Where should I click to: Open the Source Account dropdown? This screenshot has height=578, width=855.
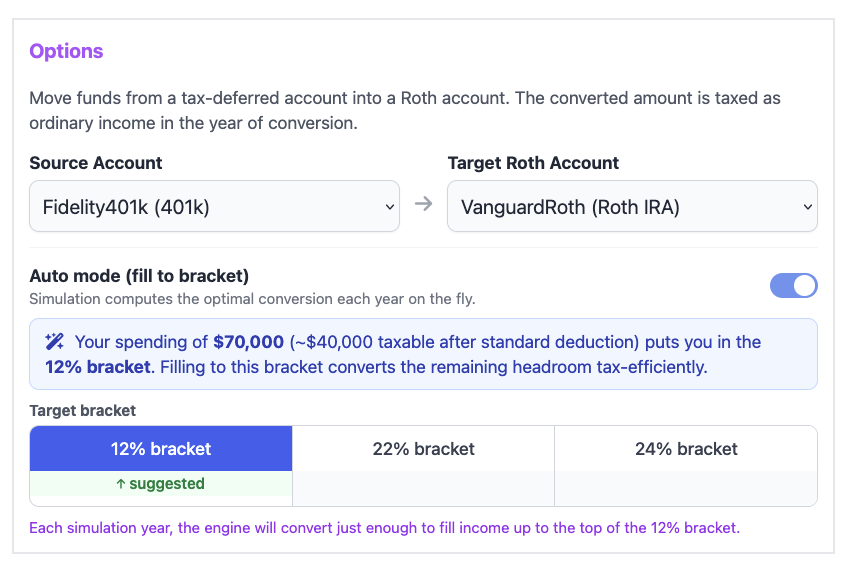tap(214, 207)
